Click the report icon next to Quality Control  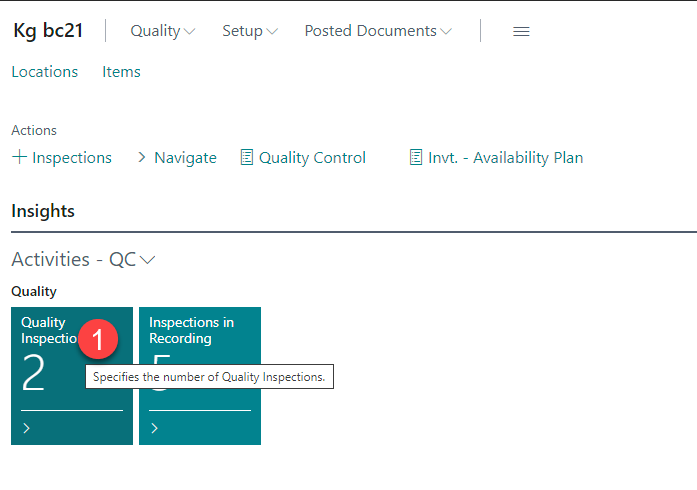coord(247,158)
